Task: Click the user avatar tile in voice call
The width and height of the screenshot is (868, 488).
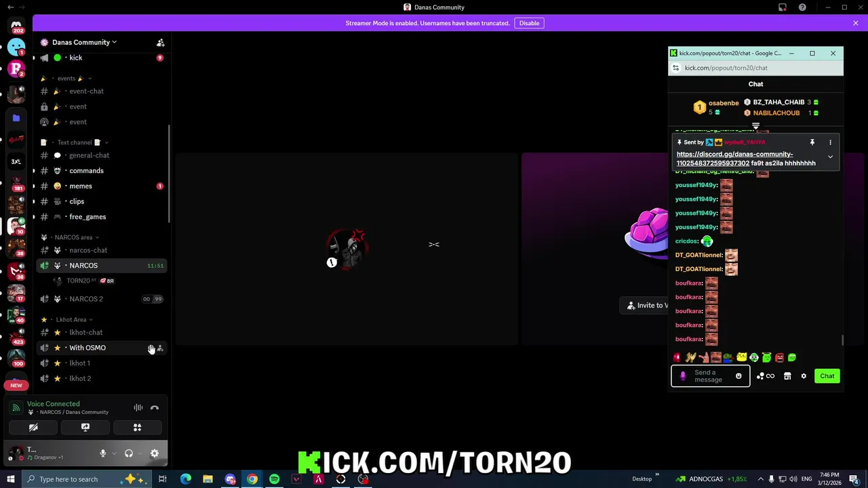Action: tap(347, 249)
